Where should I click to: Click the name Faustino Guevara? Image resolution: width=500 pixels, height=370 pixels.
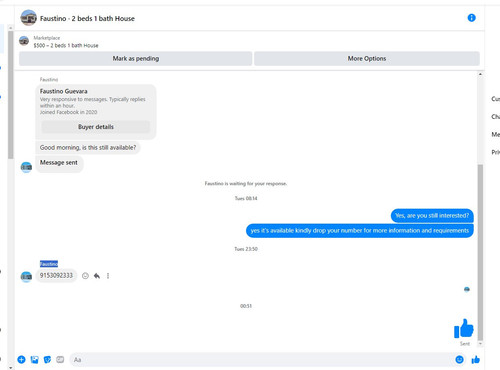64,91
